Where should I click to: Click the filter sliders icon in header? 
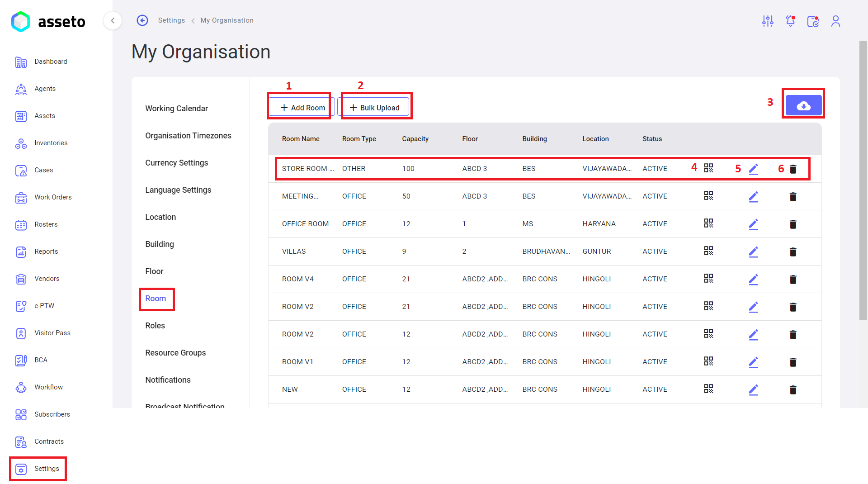coord(768,21)
